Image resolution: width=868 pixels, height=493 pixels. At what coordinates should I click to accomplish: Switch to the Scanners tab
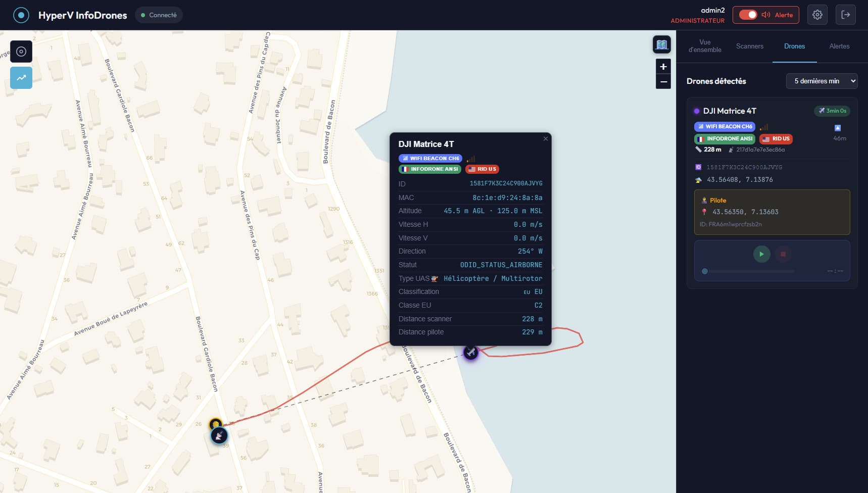749,46
